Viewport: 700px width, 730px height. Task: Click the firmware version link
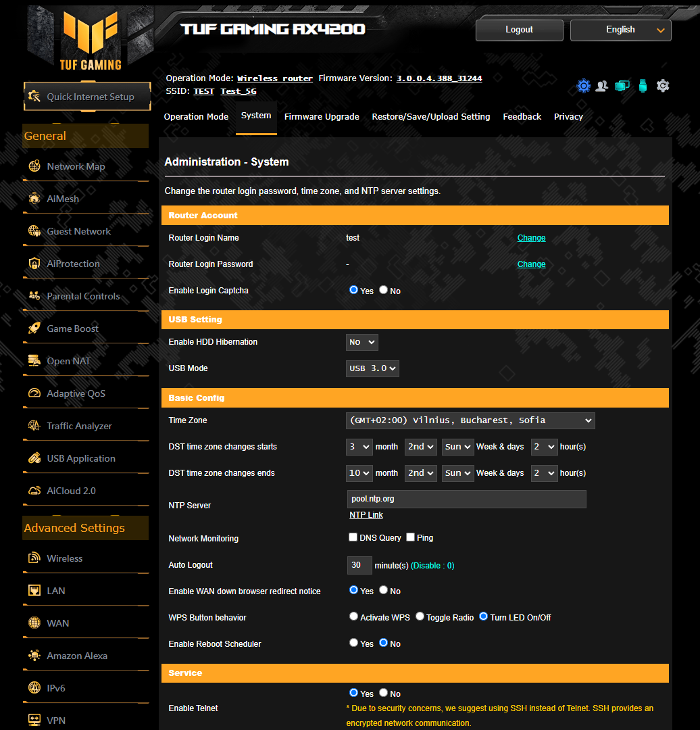(439, 78)
